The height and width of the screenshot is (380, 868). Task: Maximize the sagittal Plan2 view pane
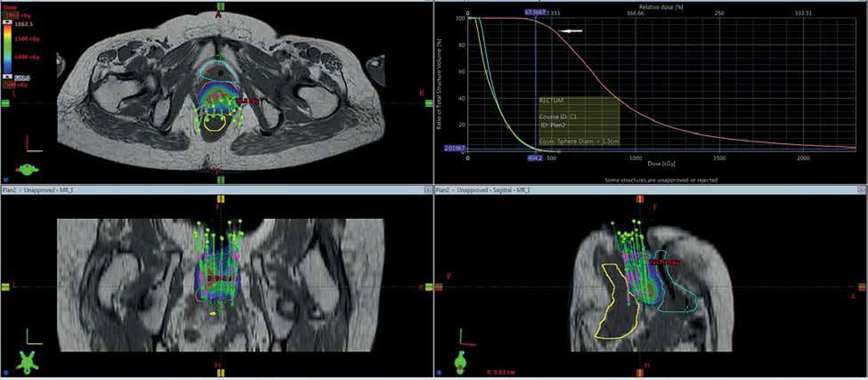862,190
